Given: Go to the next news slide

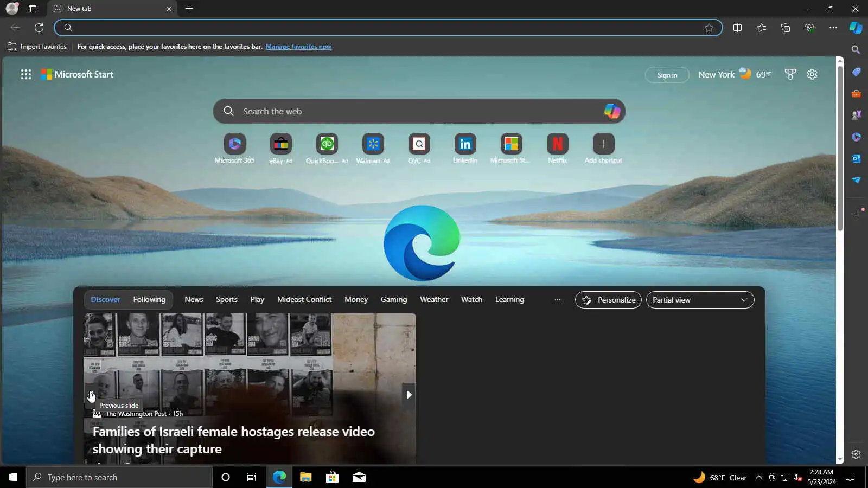Looking at the screenshot, I should click(x=409, y=395).
